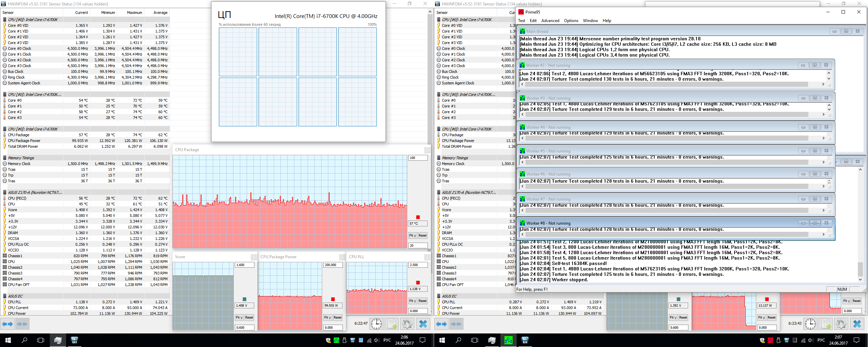Select CPU Fan OPT row in left HWiNFO
This screenshot has width=868, height=347.
point(85,285)
